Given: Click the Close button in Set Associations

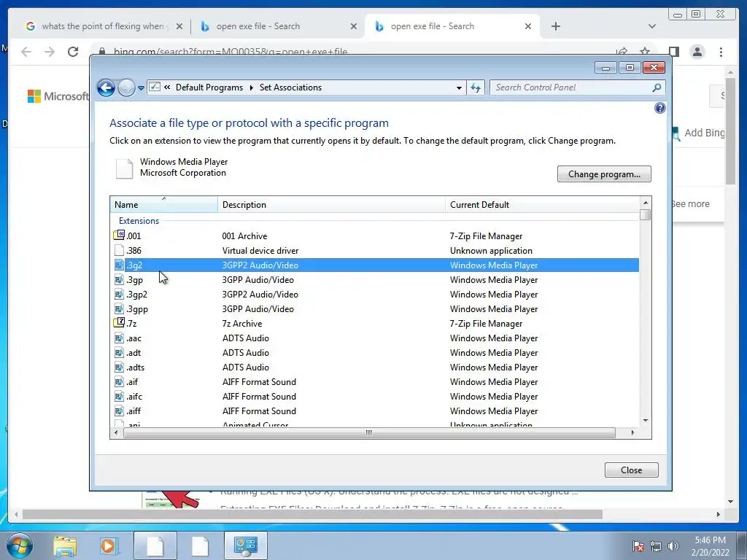Looking at the screenshot, I should [x=631, y=470].
